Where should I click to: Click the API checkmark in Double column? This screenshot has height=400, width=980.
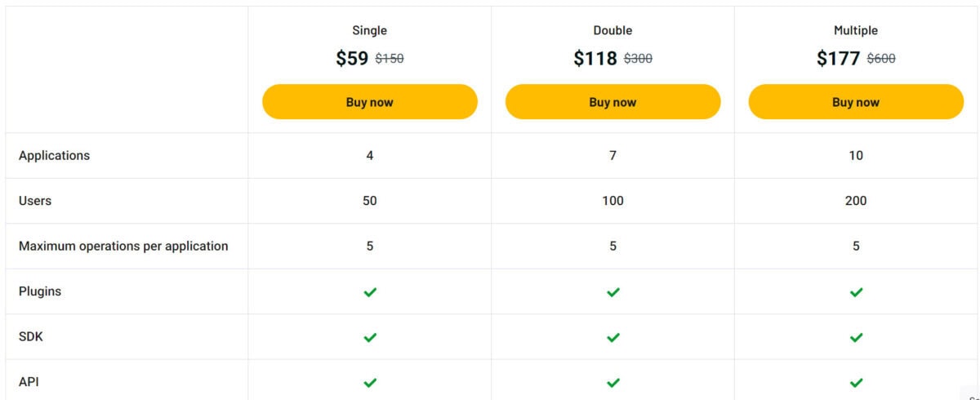tap(613, 382)
